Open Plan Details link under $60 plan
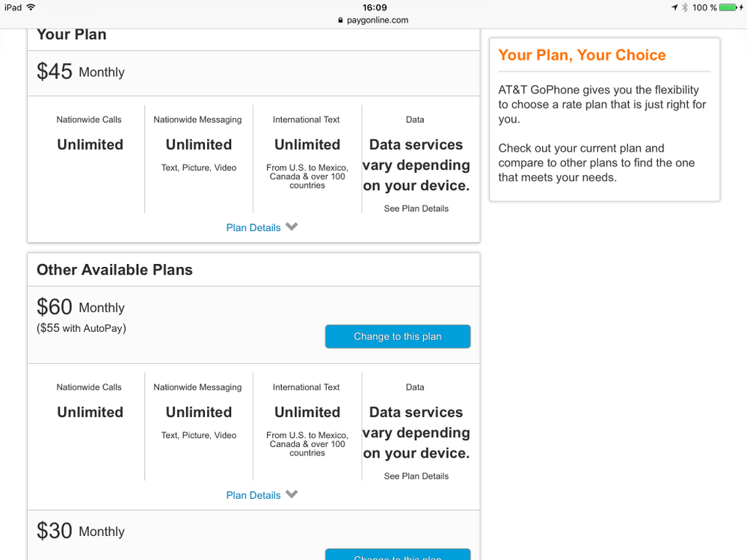The width and height of the screenshot is (747, 560). (253, 495)
